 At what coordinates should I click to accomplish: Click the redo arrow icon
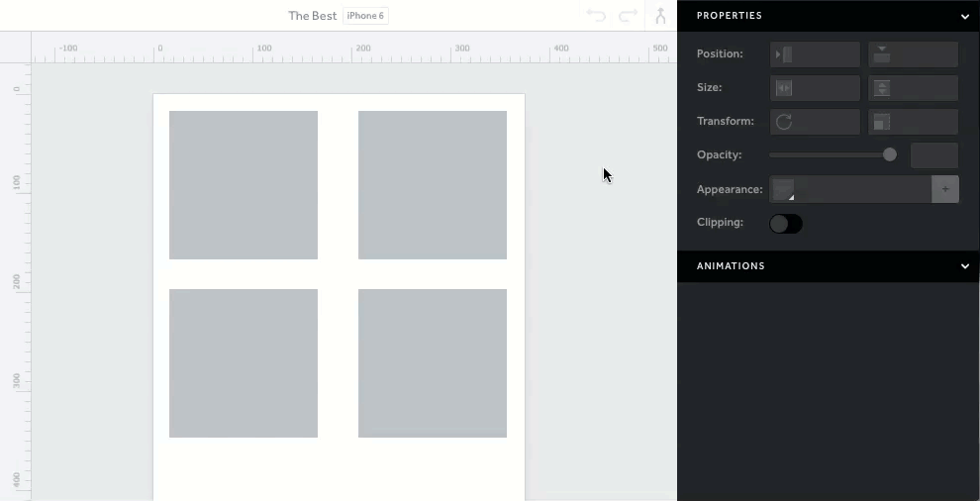628,16
